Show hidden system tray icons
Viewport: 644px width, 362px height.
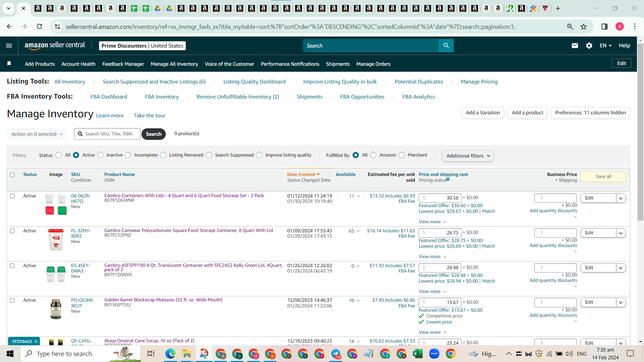pyautogui.click(x=508, y=354)
